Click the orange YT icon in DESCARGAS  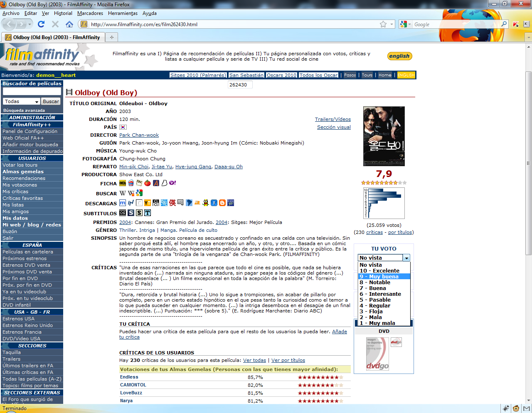pos(148,203)
